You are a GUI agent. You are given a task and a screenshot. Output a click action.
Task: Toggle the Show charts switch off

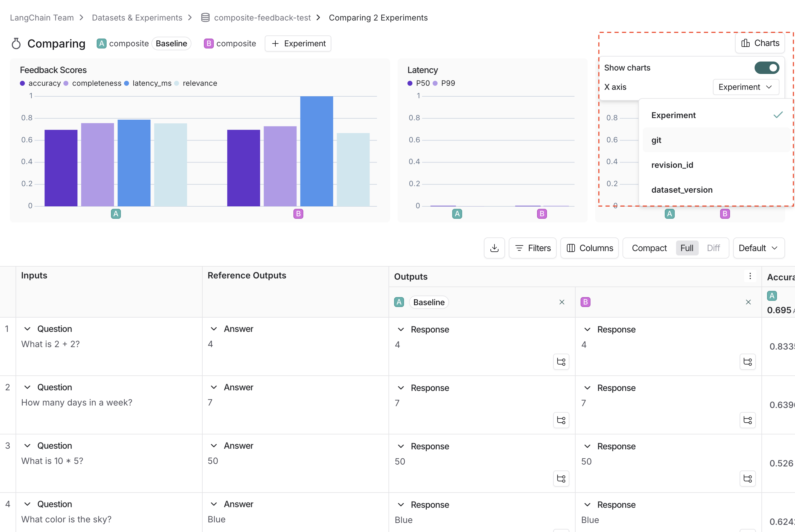pyautogui.click(x=766, y=68)
